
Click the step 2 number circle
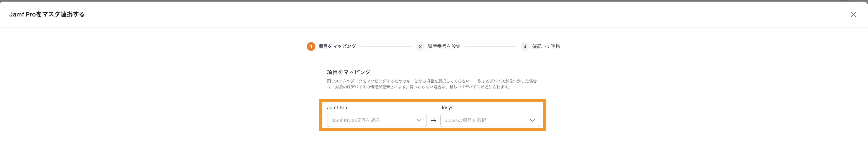point(420,46)
